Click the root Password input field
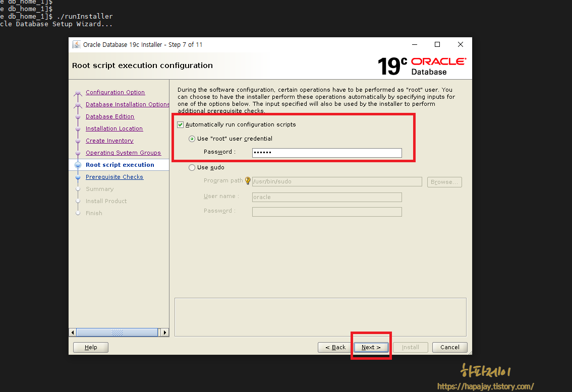The image size is (572, 392). click(327, 153)
